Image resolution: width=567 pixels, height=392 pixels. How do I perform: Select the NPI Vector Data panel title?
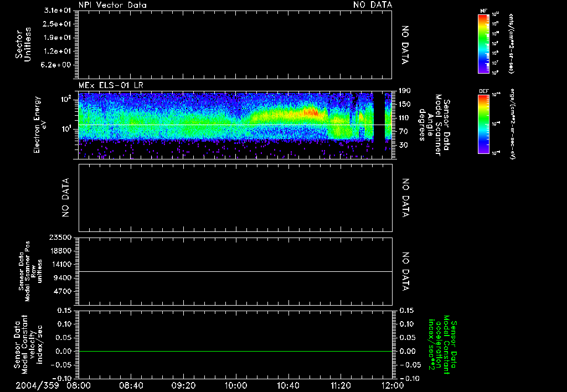113,5
